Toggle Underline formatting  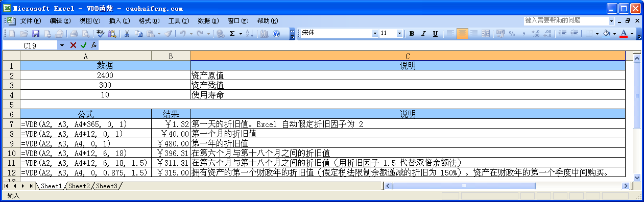435,34
